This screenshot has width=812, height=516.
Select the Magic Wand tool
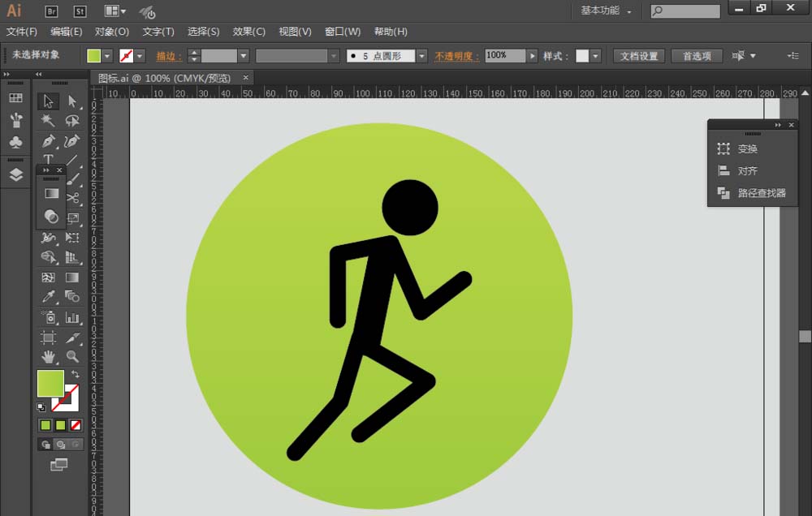click(48, 121)
